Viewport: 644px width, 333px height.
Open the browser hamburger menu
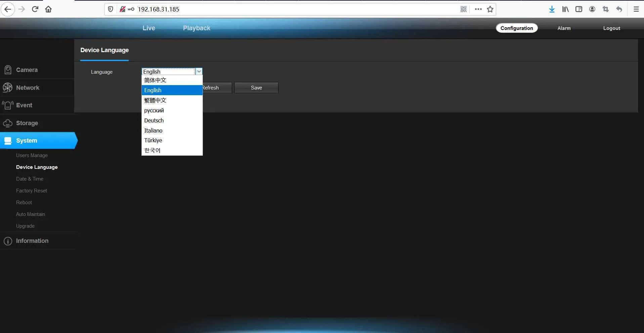click(x=636, y=9)
